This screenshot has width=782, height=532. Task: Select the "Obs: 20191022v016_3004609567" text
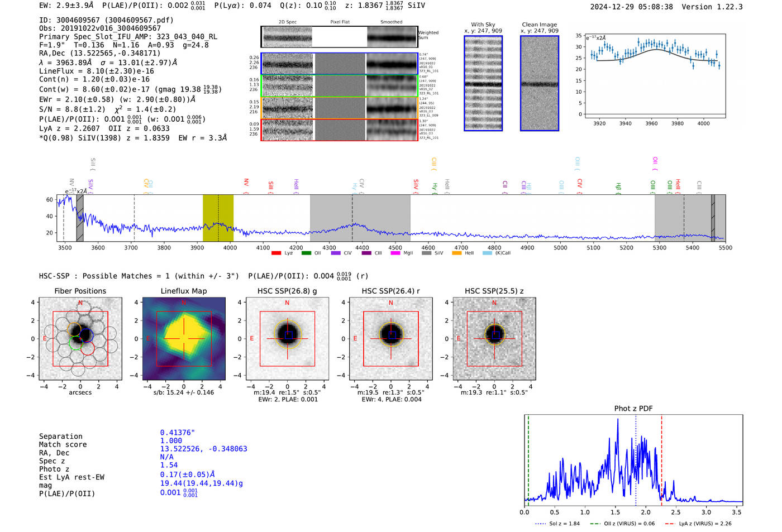[100, 28]
